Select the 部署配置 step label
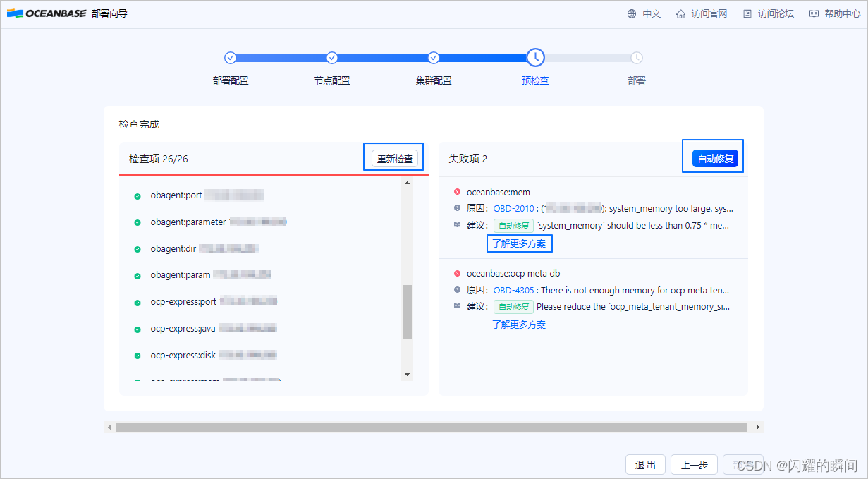868x479 pixels. (231, 80)
